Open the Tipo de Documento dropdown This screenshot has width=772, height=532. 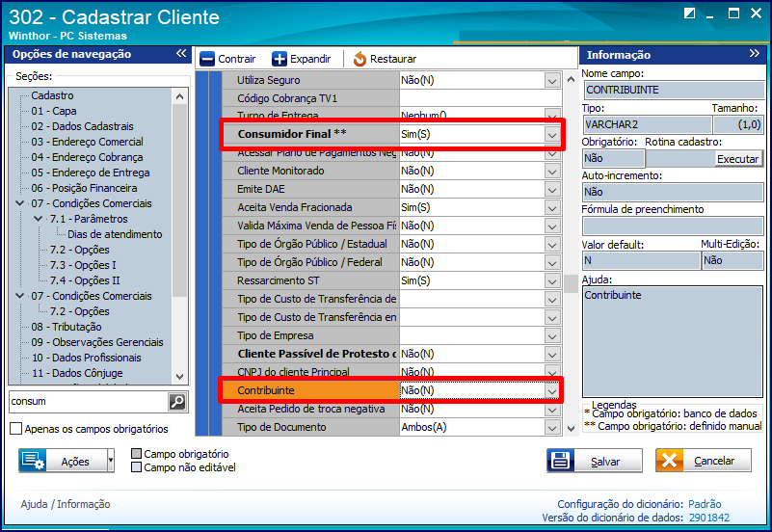click(552, 428)
